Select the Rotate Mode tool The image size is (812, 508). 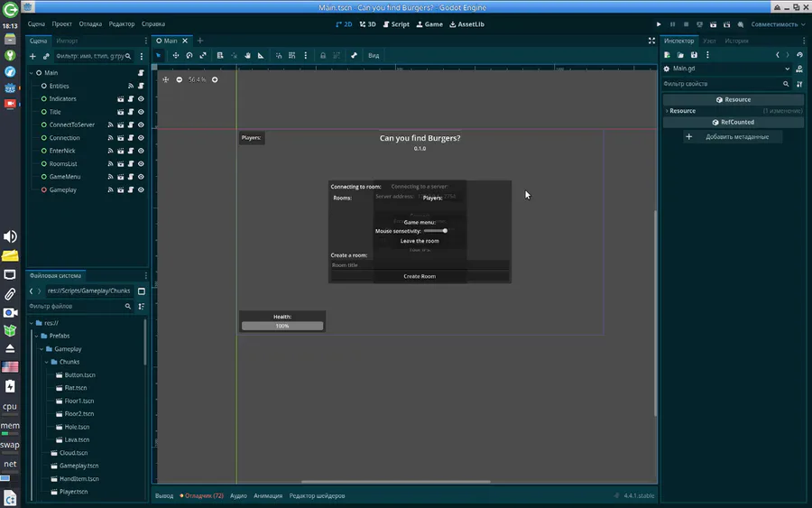point(189,55)
